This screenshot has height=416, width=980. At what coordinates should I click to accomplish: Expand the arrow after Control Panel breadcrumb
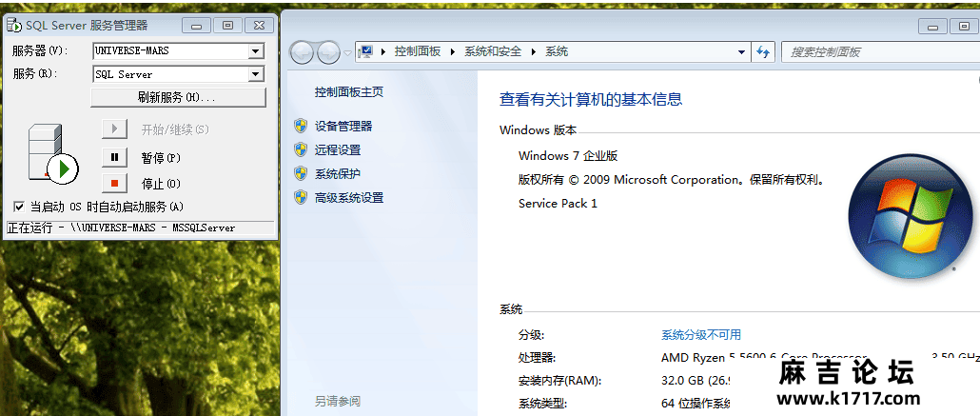tap(453, 52)
